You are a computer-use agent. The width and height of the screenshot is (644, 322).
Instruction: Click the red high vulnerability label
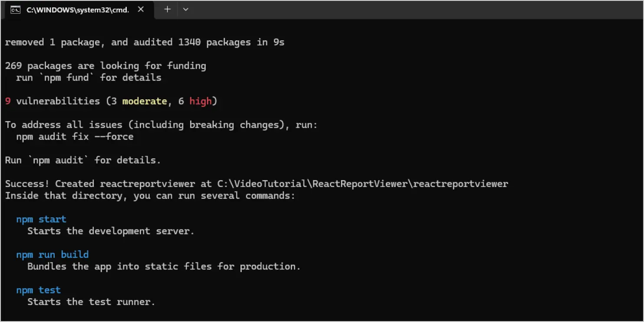pyautogui.click(x=200, y=101)
